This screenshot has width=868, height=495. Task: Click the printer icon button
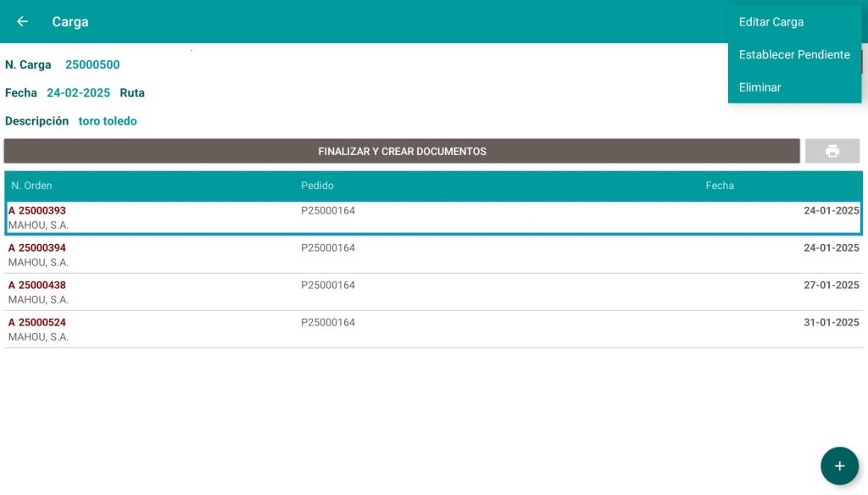[832, 151]
